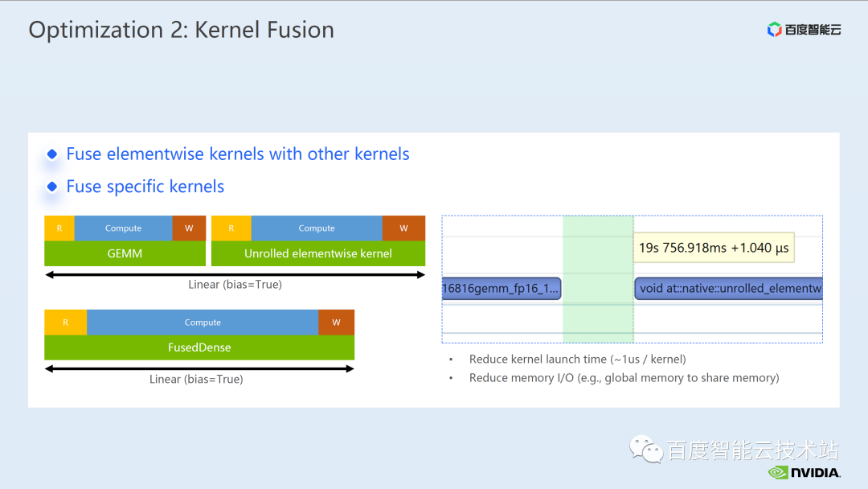Select the orange W block above GEMM

coord(189,228)
